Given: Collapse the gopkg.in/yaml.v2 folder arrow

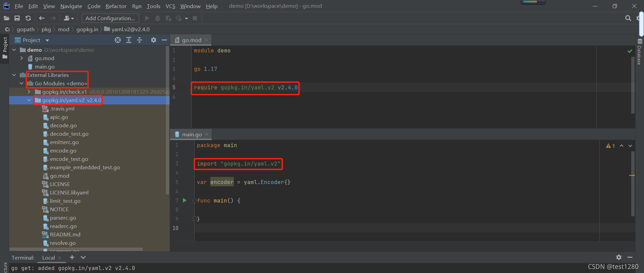Looking at the screenshot, I should click(29, 100).
